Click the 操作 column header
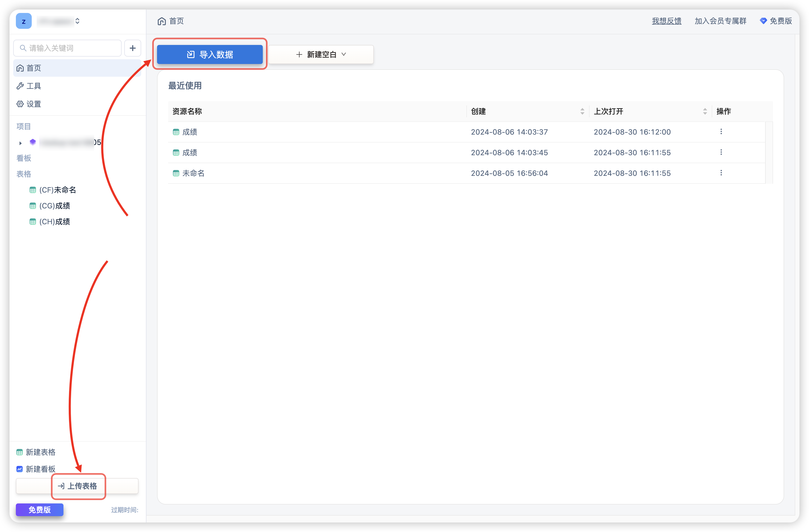Image resolution: width=809 pixels, height=532 pixels. [724, 112]
